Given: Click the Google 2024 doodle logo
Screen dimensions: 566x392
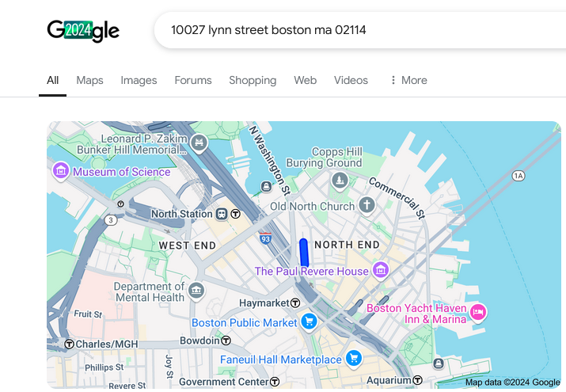Looking at the screenshot, I should tap(83, 31).
